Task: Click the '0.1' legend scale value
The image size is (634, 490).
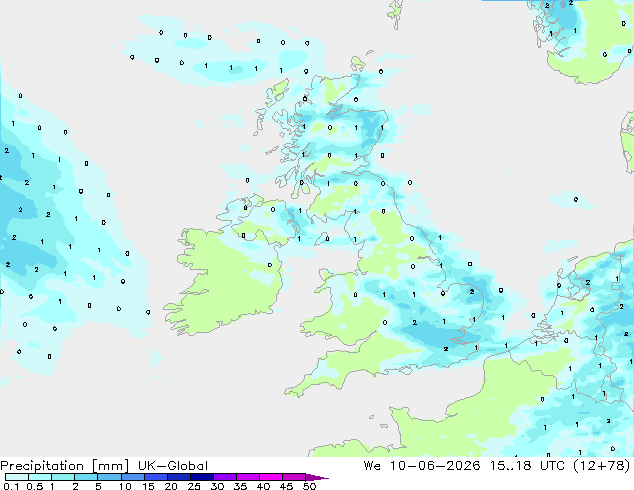Action: pyautogui.click(x=11, y=486)
